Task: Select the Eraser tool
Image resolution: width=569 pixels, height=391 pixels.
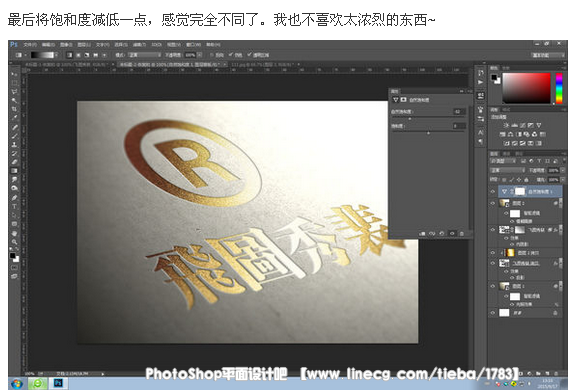Action: click(14, 162)
